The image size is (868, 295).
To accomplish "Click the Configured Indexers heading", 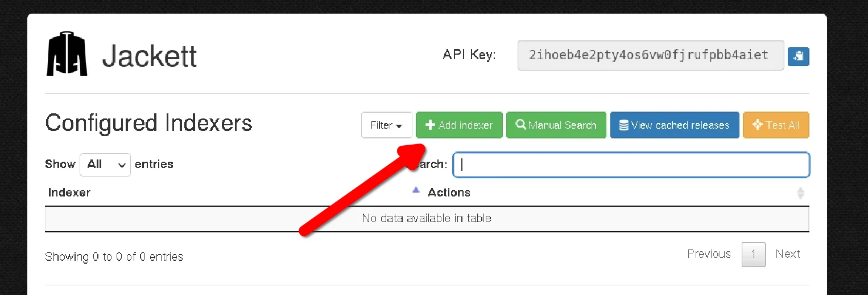I will [148, 123].
